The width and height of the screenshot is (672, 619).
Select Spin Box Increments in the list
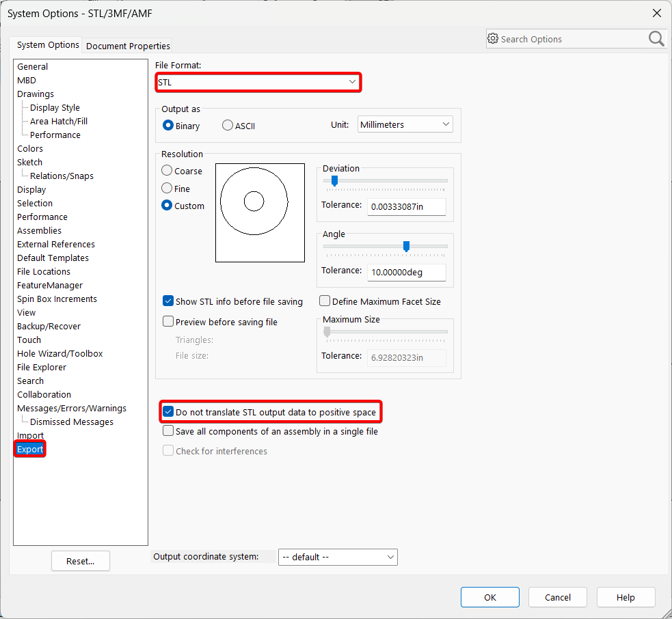[57, 299]
